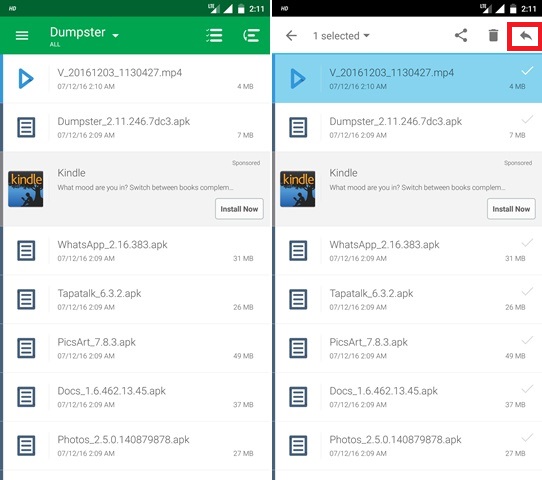Viewport: 542px width, 480px height.
Task: Open the Kindle app thumbnail in the left ad
Action: (26, 189)
